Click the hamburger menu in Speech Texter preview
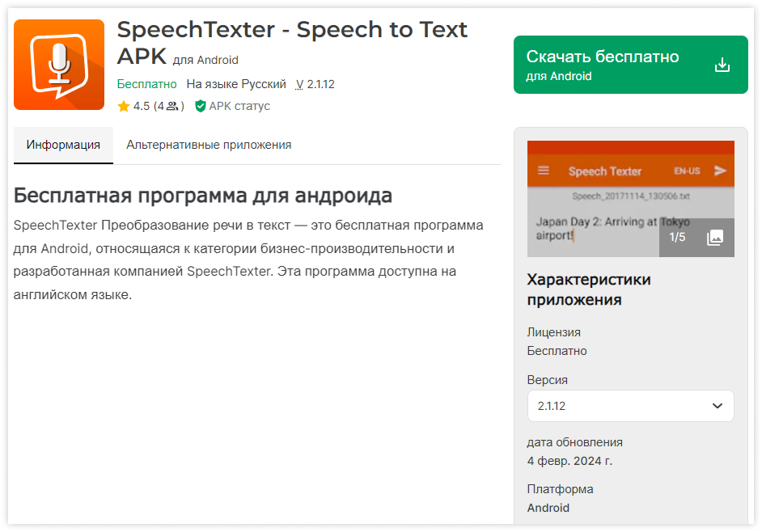 tap(544, 171)
